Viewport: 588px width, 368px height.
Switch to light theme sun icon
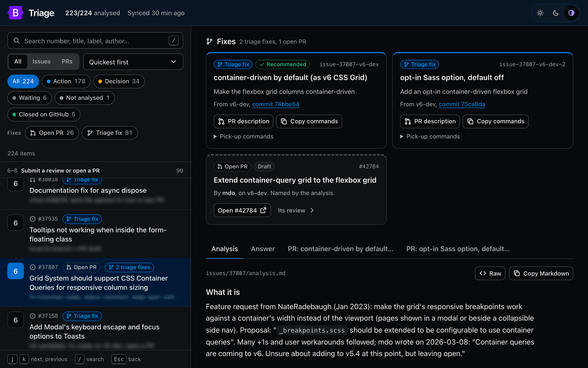pyautogui.click(x=540, y=13)
